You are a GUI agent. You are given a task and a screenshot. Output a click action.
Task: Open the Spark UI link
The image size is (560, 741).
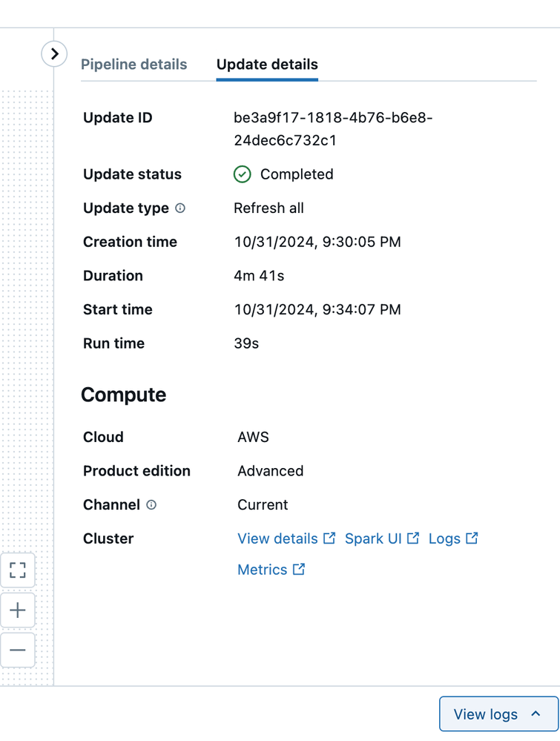(373, 539)
